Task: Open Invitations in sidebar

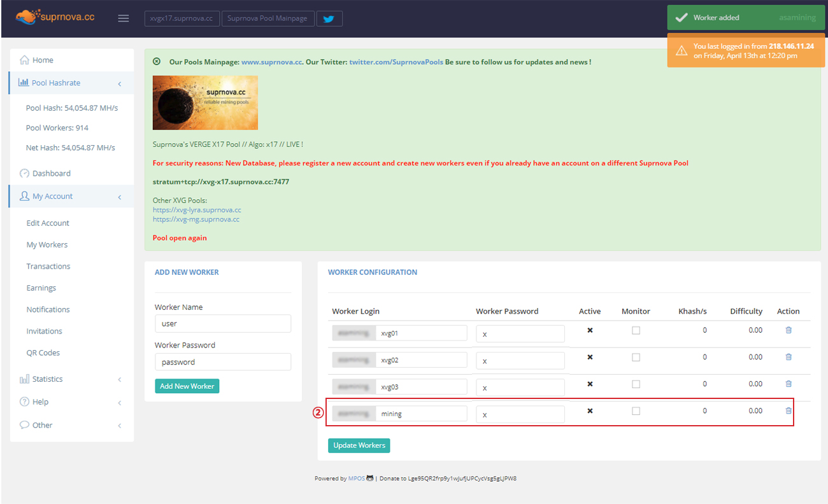Action: click(x=44, y=331)
